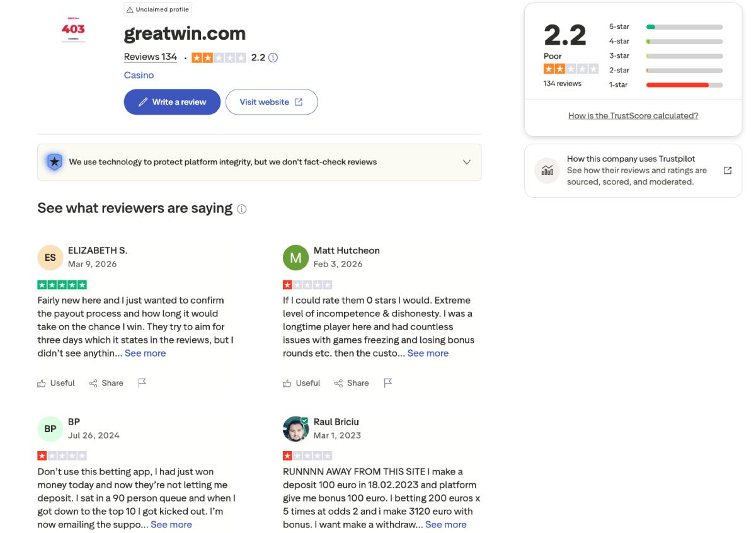Expand the platform integrity notice
Screen dimensions: 756x533
coord(466,162)
